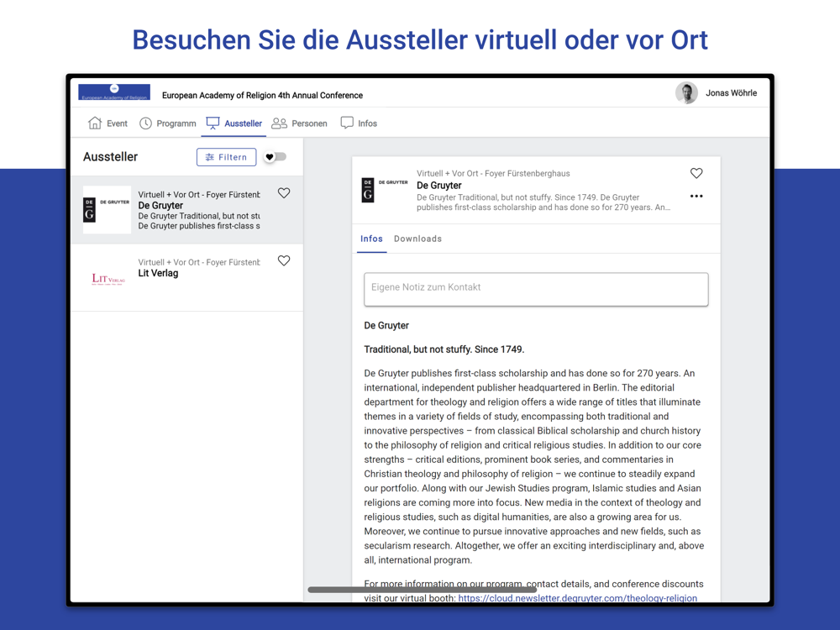Screen dimensions: 840x630
Task: Click 'Traditional, but not stuffy. Since 1749.' text
Action: (444, 349)
